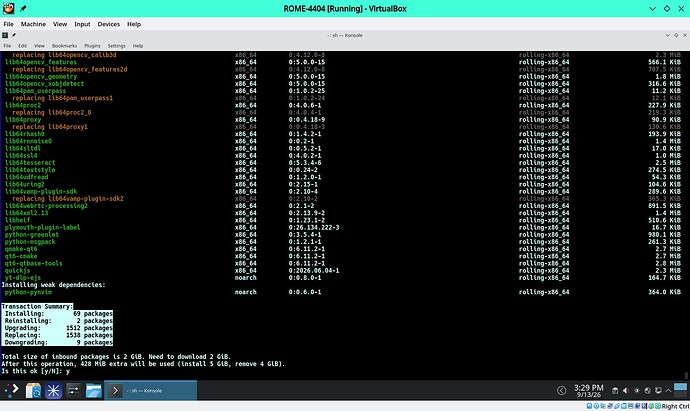Select the sh — Konsole taskbar entry

pos(150,390)
